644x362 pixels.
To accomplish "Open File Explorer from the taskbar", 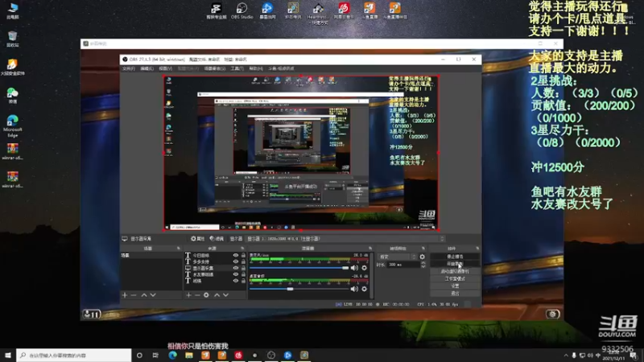I will click(x=189, y=356).
